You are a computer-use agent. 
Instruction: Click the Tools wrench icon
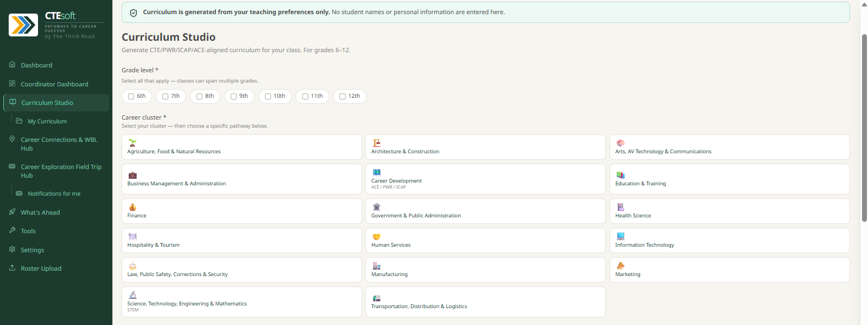pyautogui.click(x=12, y=230)
